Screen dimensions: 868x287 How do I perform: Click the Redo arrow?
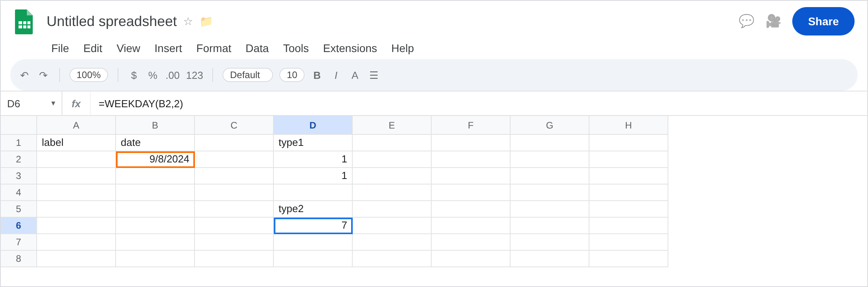tap(43, 75)
